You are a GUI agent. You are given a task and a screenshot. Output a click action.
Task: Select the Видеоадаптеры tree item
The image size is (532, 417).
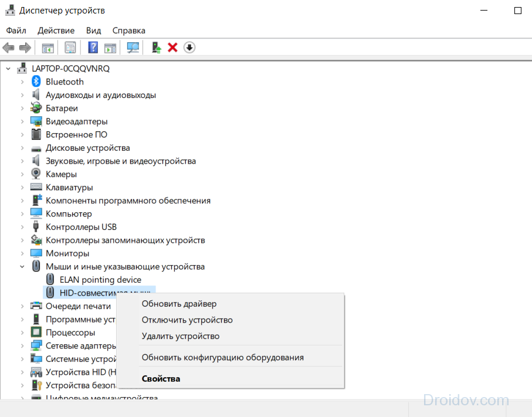coord(76,121)
